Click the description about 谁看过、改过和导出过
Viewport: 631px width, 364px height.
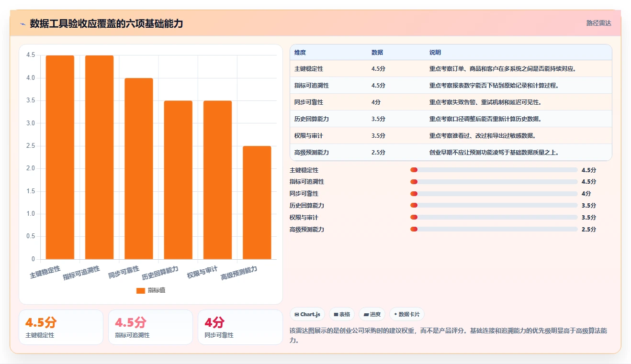[x=483, y=136]
